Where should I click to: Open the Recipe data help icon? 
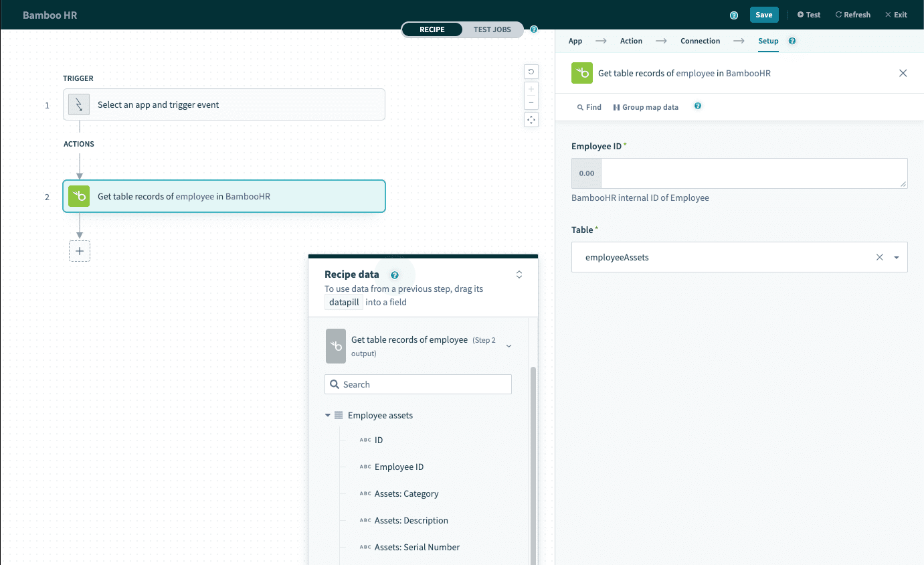(395, 274)
